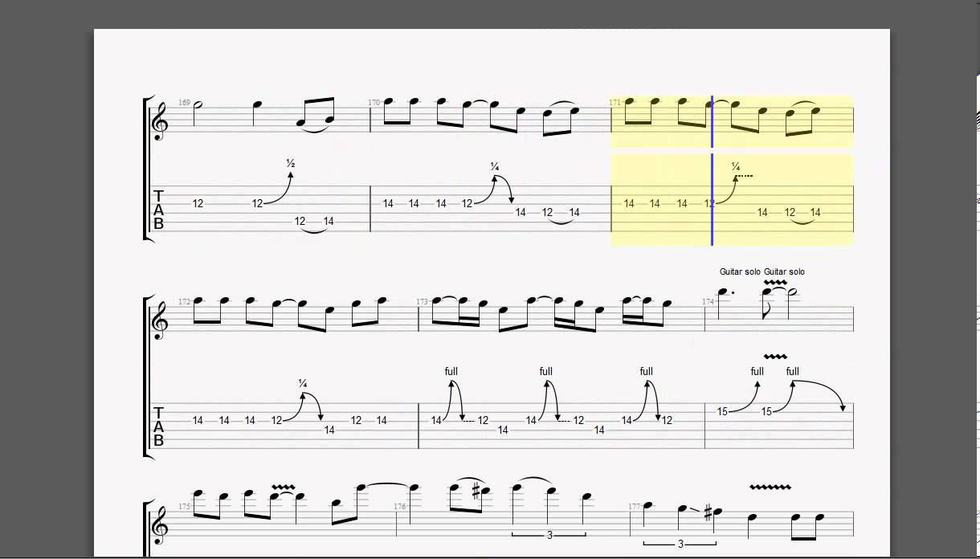Click the measure number 170
Viewport: 980px width, 559px height.
pyautogui.click(x=374, y=103)
